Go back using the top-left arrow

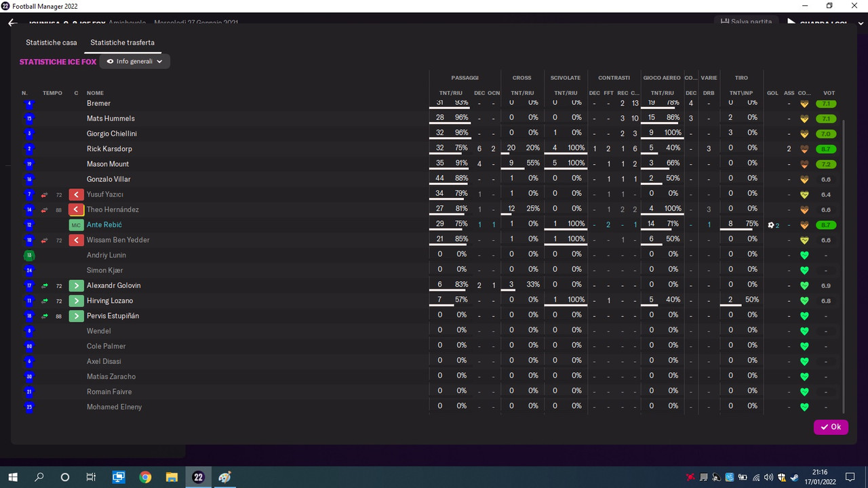click(x=12, y=22)
